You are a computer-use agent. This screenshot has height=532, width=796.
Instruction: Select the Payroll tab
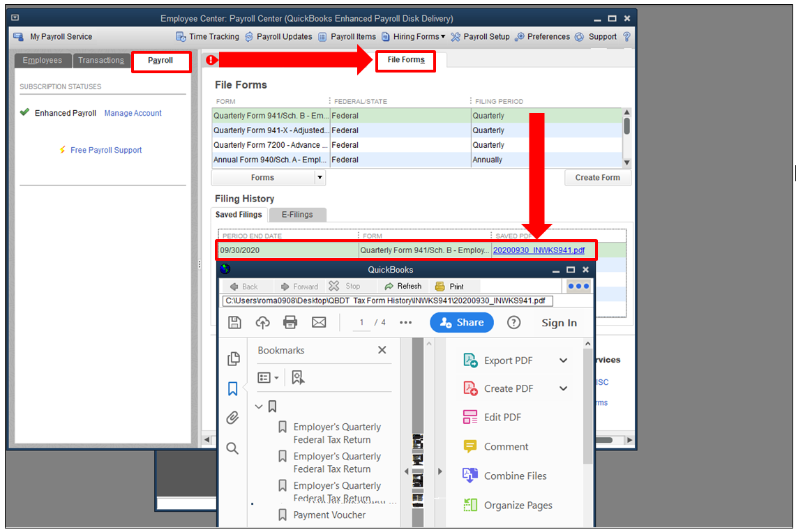pos(161,61)
